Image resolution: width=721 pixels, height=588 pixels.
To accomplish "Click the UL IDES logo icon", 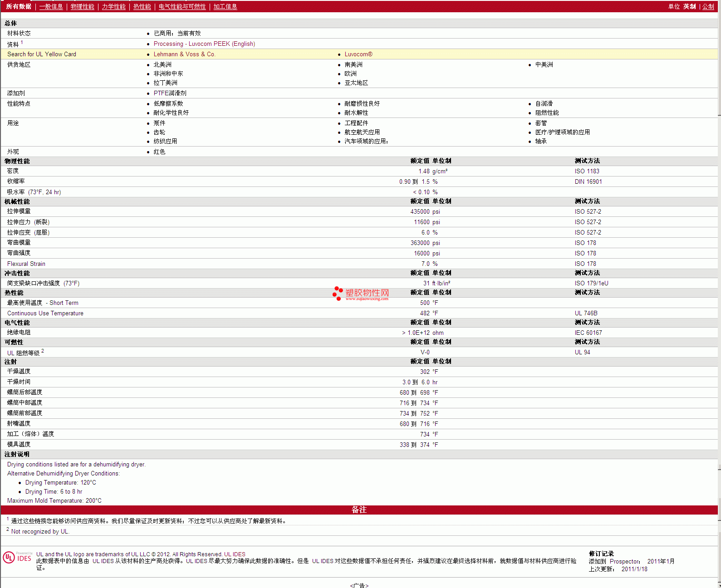I will [18, 558].
